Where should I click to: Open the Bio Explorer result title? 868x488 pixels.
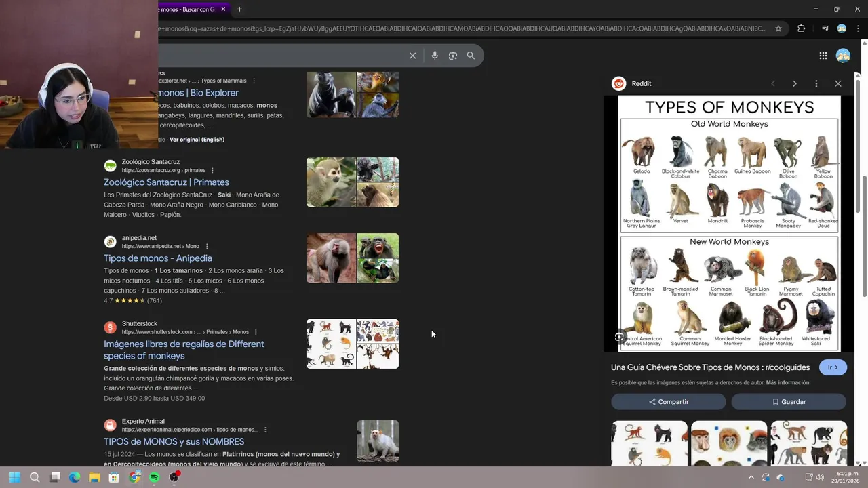click(x=198, y=93)
